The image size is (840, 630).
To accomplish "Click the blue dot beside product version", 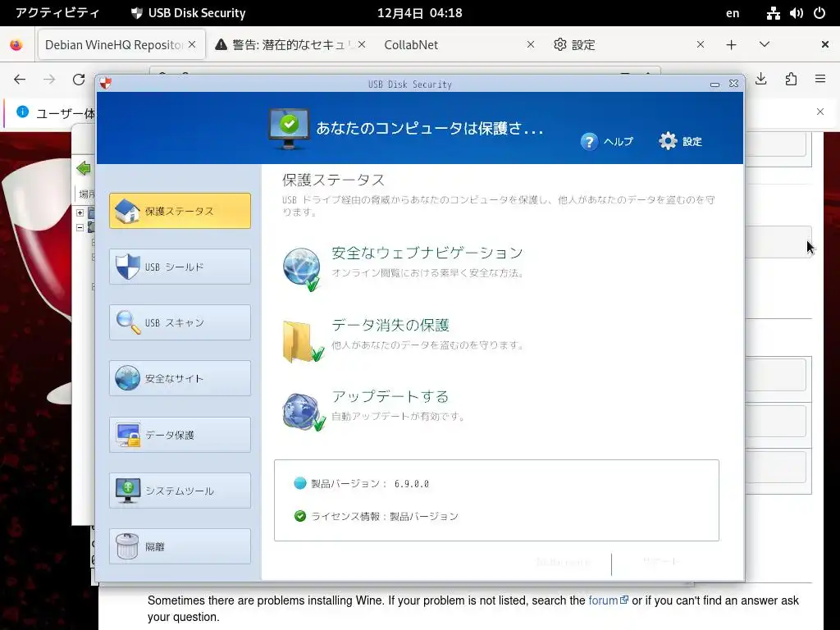I will pos(300,483).
